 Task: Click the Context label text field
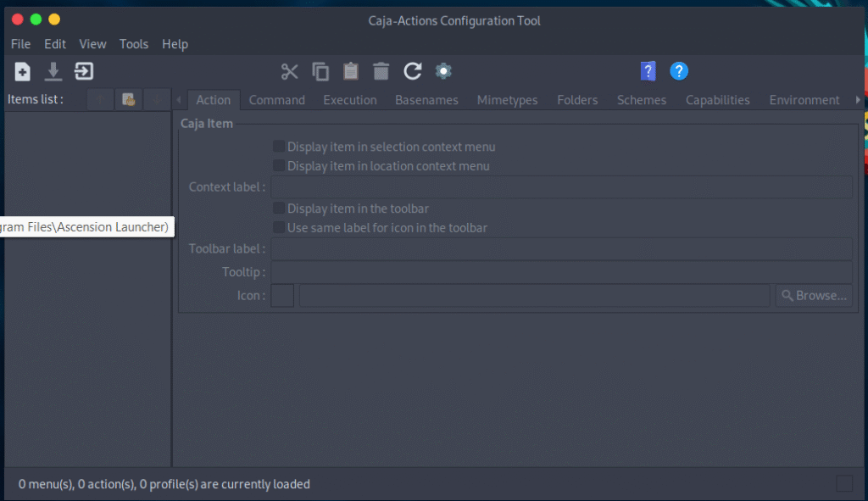tap(561, 187)
